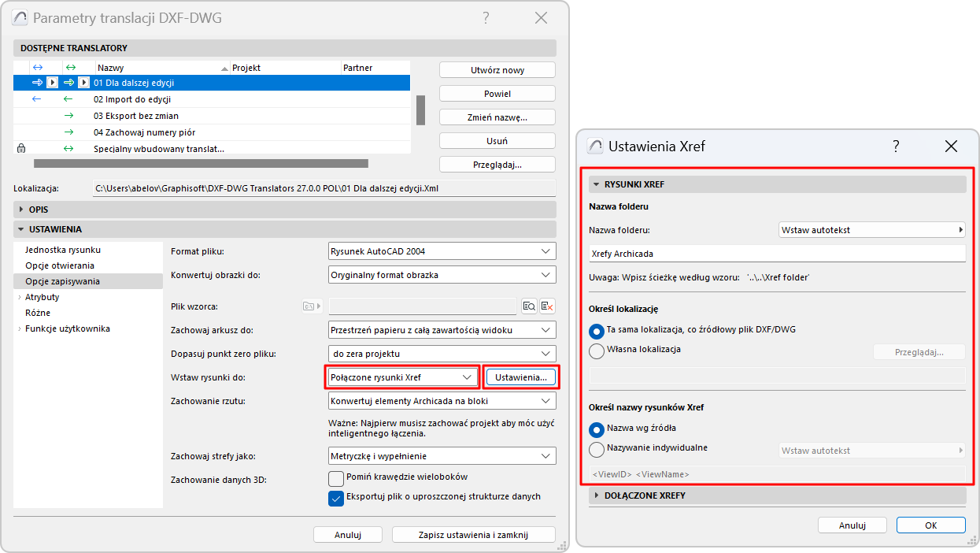Open the green export default dropdown on row 01
Viewport: 980px width, 553px height.
[x=84, y=82]
